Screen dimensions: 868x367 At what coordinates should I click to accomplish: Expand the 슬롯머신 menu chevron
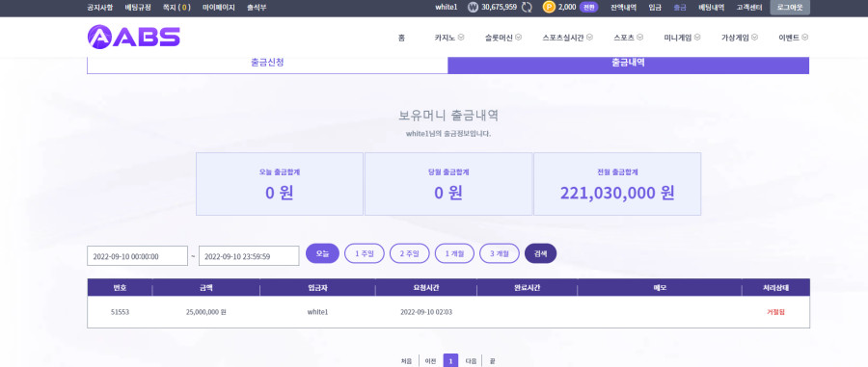518,38
